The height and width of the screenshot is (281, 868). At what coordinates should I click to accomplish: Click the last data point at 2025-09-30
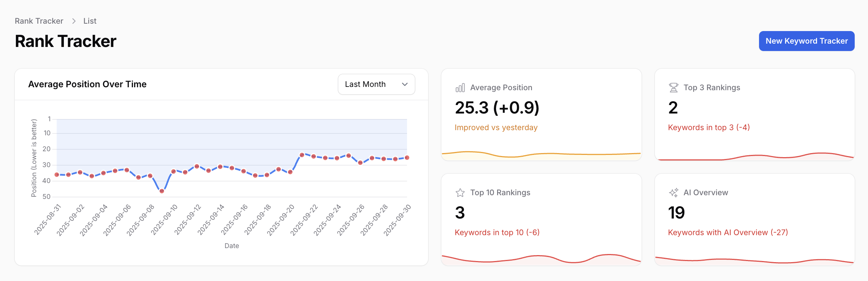407,158
